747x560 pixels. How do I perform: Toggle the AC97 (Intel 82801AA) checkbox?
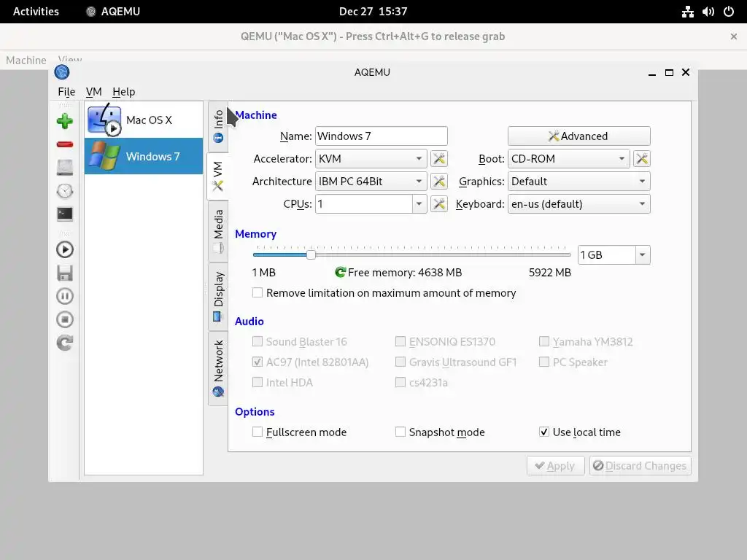pos(258,362)
